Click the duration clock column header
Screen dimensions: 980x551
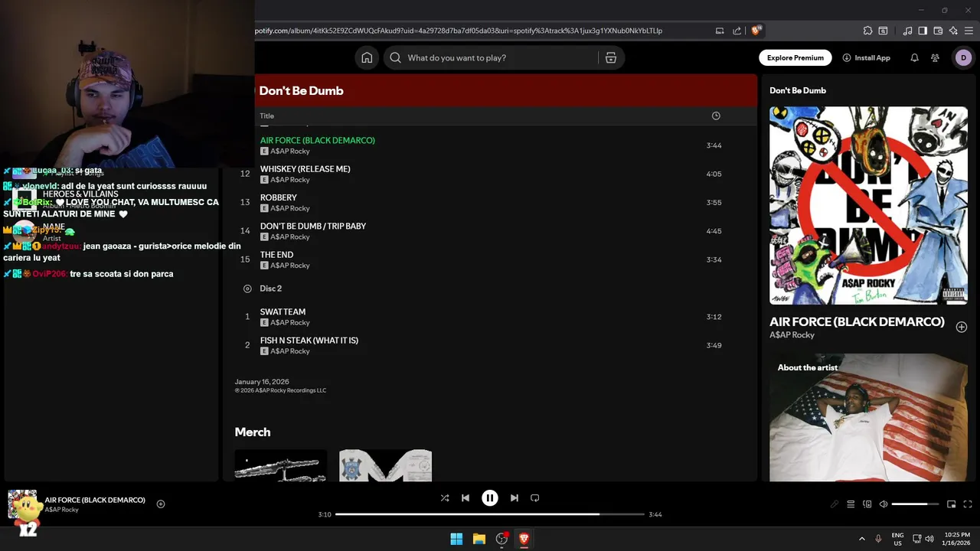[716, 116]
